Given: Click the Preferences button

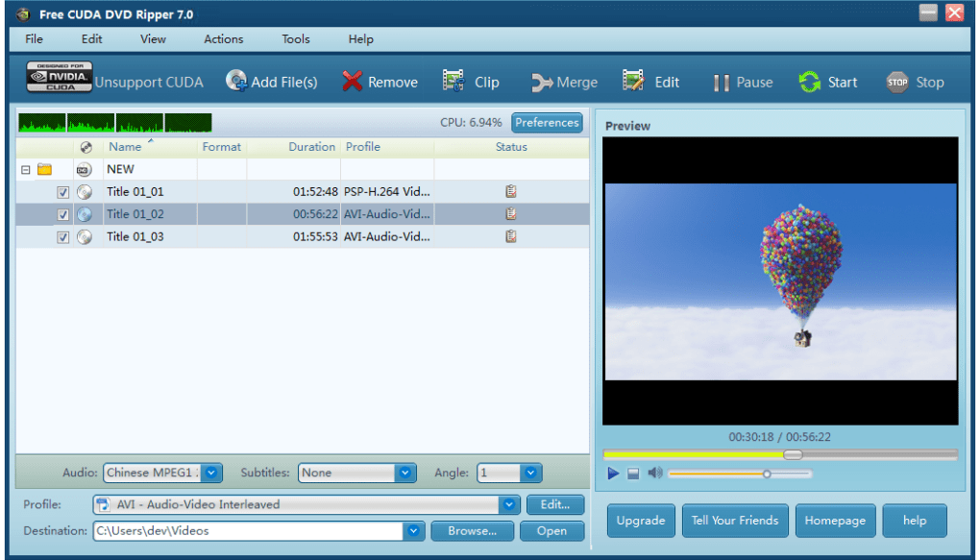Looking at the screenshot, I should pyautogui.click(x=547, y=123).
